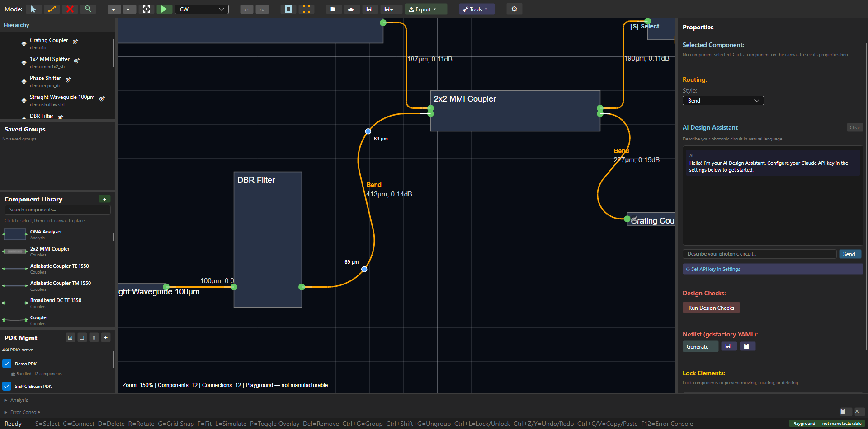
Task: Copy error console with clipboard icon
Action: point(843,412)
